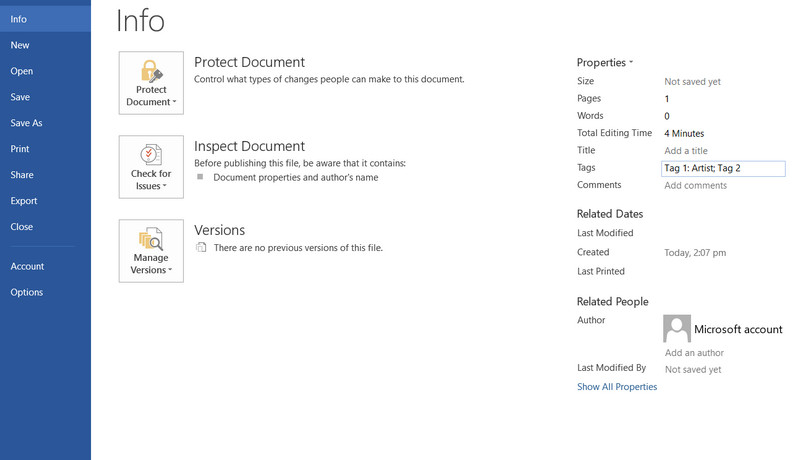Open the Check for Issues inspect button
Viewport: 800px width, 460px height.
[x=151, y=167]
